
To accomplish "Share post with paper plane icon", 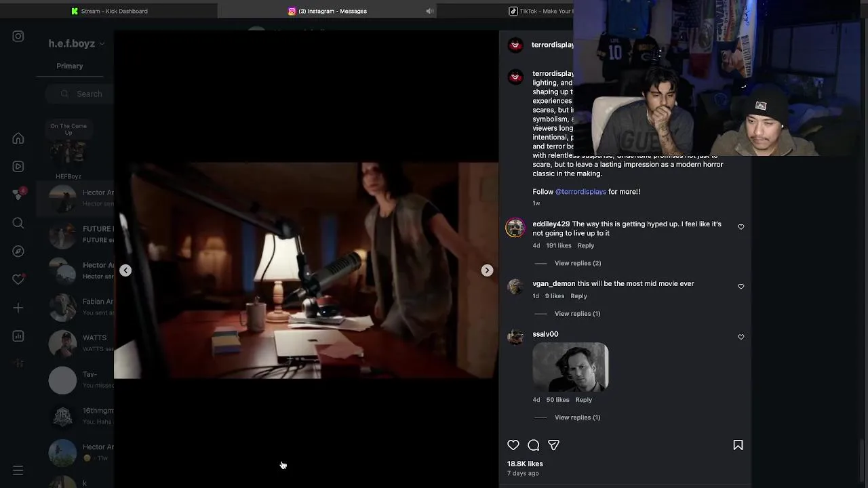I will pyautogui.click(x=553, y=445).
